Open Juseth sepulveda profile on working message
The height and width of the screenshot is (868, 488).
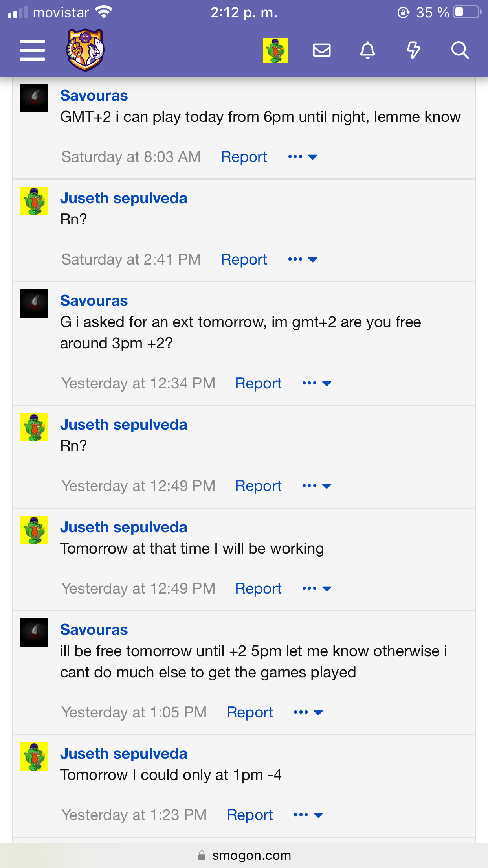point(124,527)
